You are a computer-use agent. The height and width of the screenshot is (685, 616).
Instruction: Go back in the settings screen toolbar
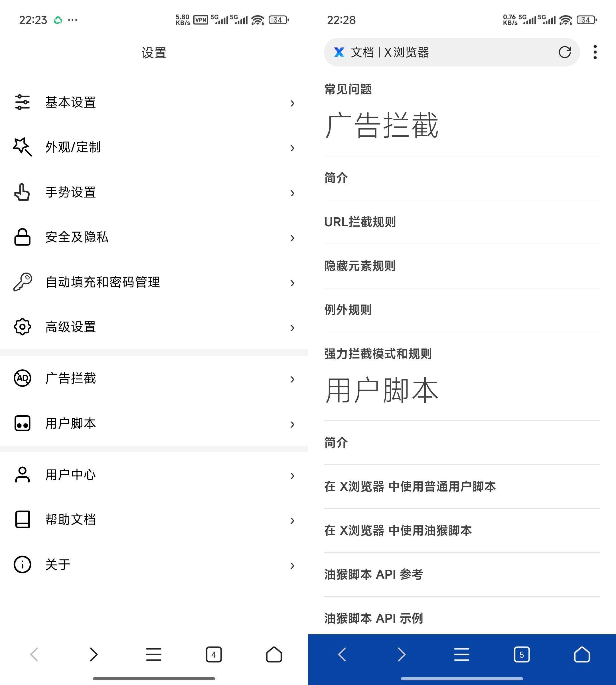coord(34,654)
